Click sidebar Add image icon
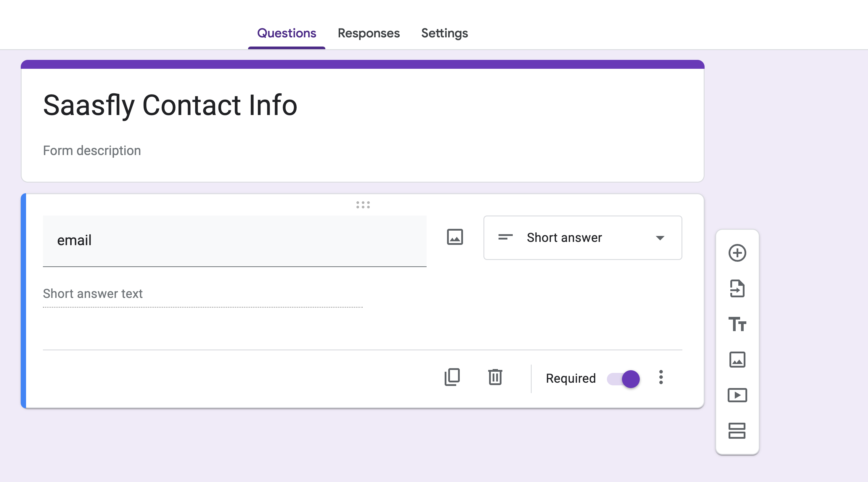 pos(737,360)
